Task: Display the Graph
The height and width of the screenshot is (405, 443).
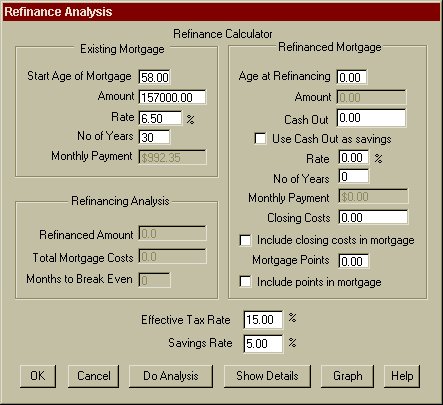Action: pos(347,376)
